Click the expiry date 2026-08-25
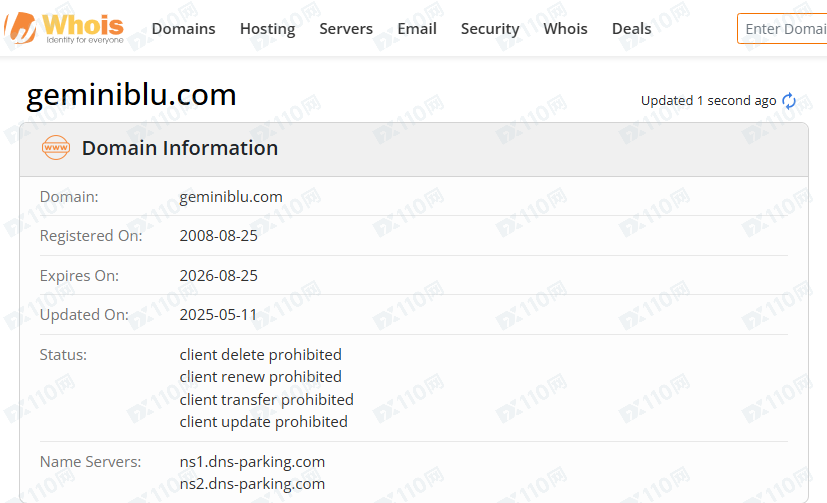 [218, 276]
